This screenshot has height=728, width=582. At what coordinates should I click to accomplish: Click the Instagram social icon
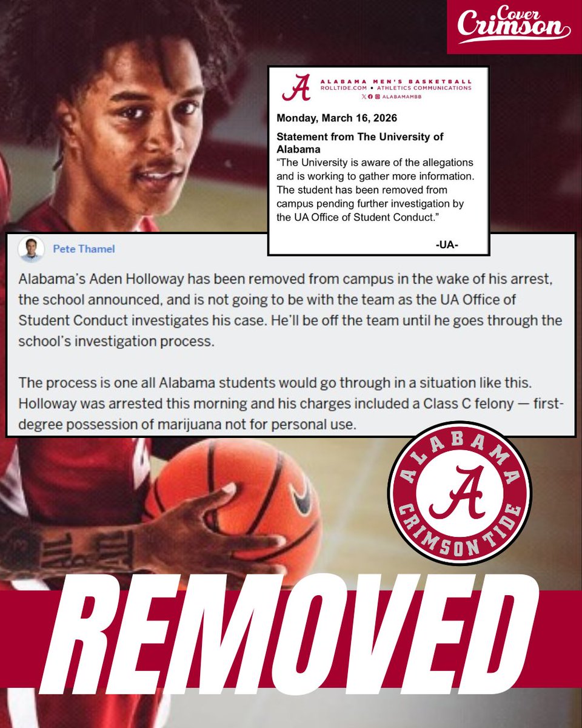(x=378, y=96)
